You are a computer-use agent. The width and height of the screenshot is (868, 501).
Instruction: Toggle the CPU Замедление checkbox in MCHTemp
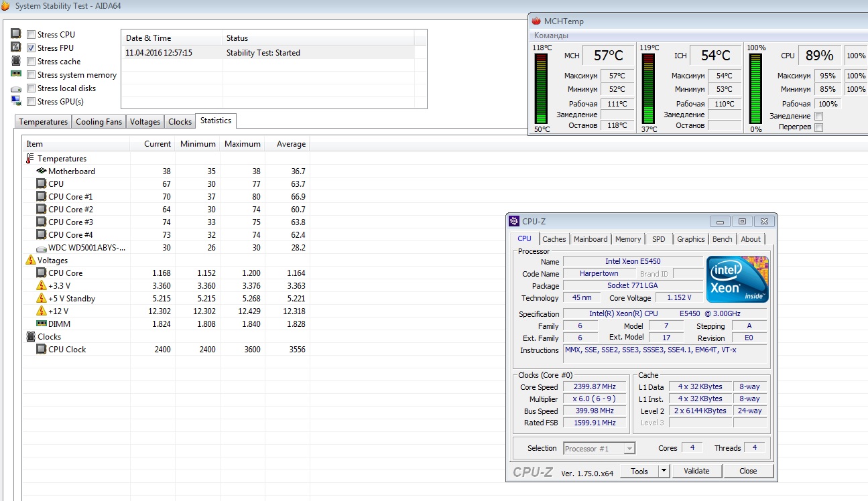pos(818,116)
